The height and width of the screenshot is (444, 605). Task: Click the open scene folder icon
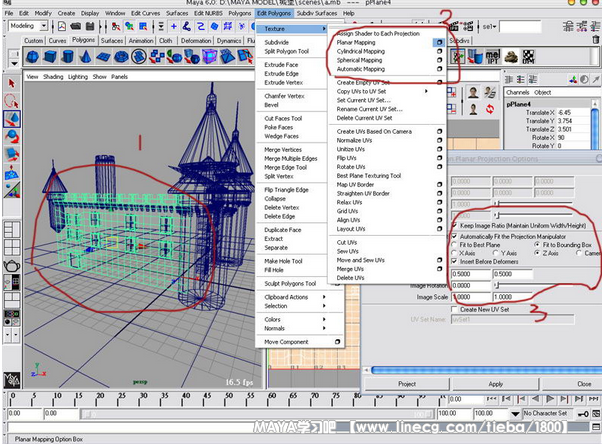pos(76,26)
